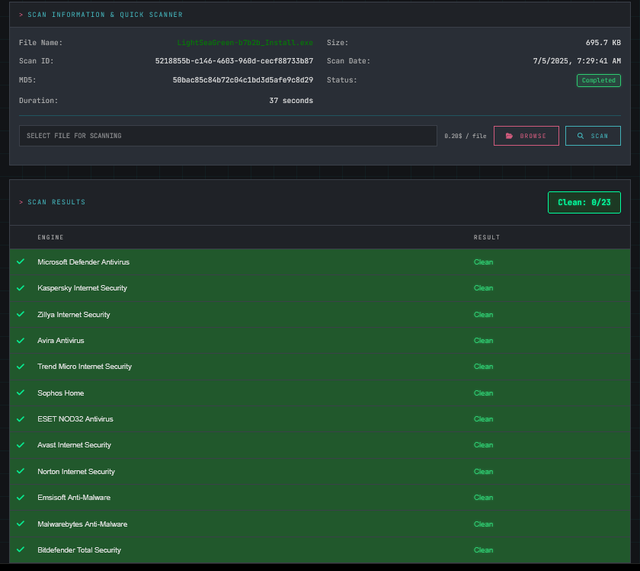Click the Result column header
Screen dimensions: 640x571
coord(487,237)
